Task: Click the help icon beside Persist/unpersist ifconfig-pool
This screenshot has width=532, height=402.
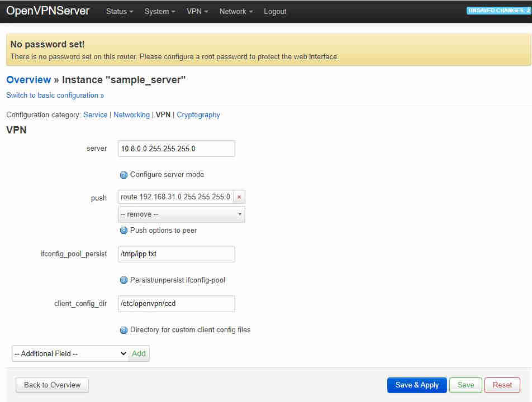Action: (x=123, y=280)
